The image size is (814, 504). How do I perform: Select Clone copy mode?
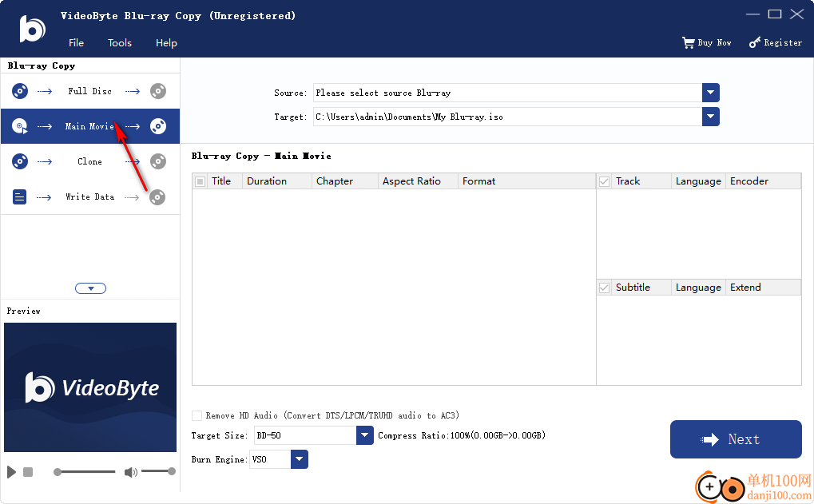point(90,161)
